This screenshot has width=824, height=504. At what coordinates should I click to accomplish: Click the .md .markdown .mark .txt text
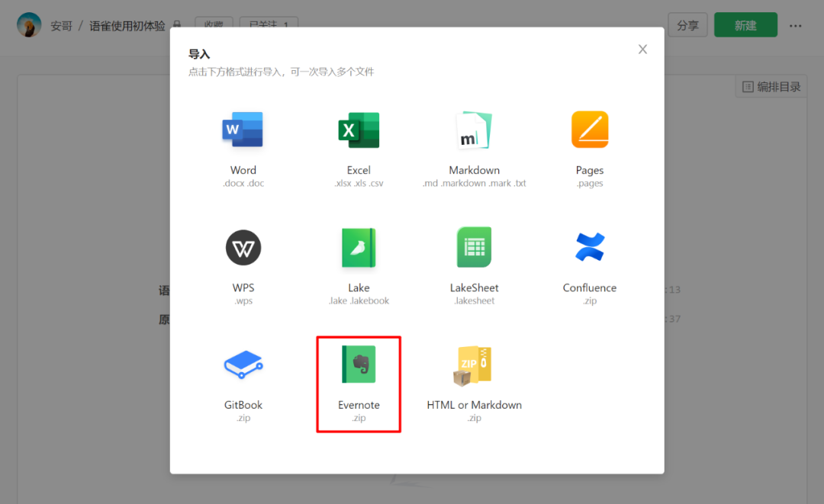[x=474, y=183]
